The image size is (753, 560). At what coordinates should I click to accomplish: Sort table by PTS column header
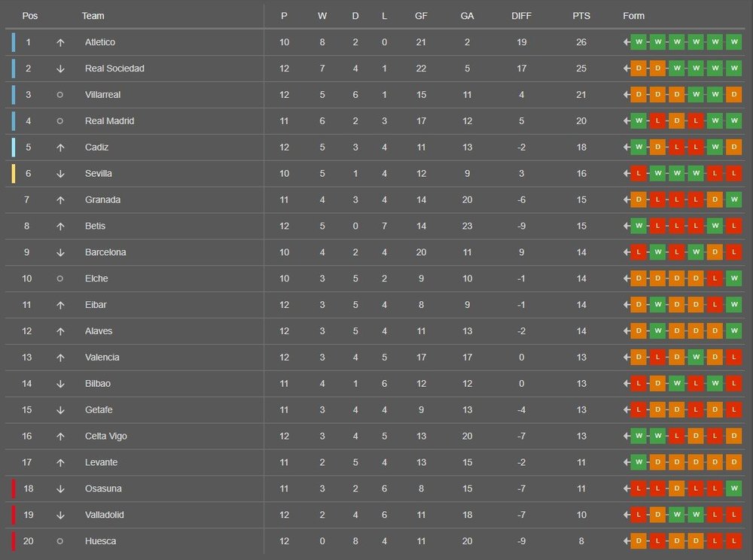pos(581,16)
